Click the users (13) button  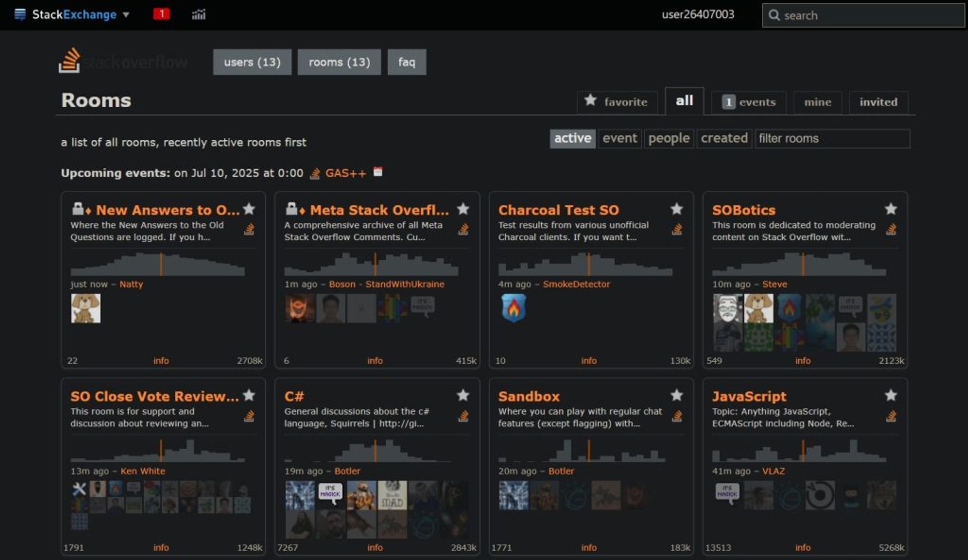tap(252, 62)
